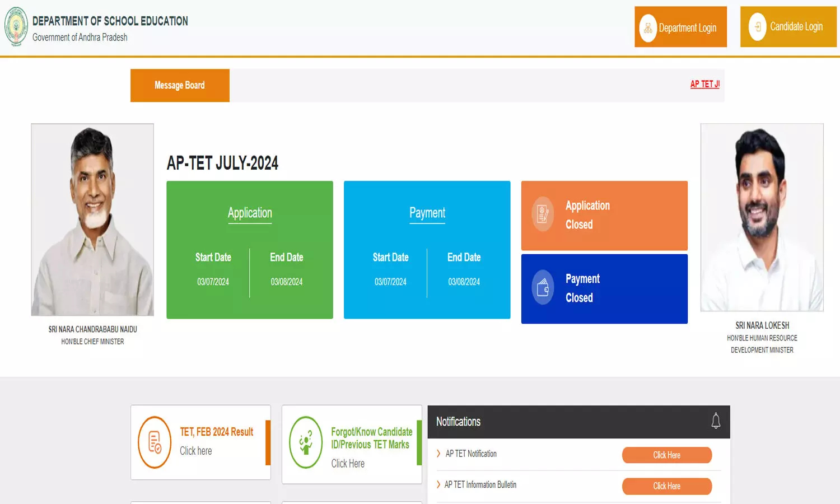Expand the AP TET Information Bulletin chevron

point(438,484)
